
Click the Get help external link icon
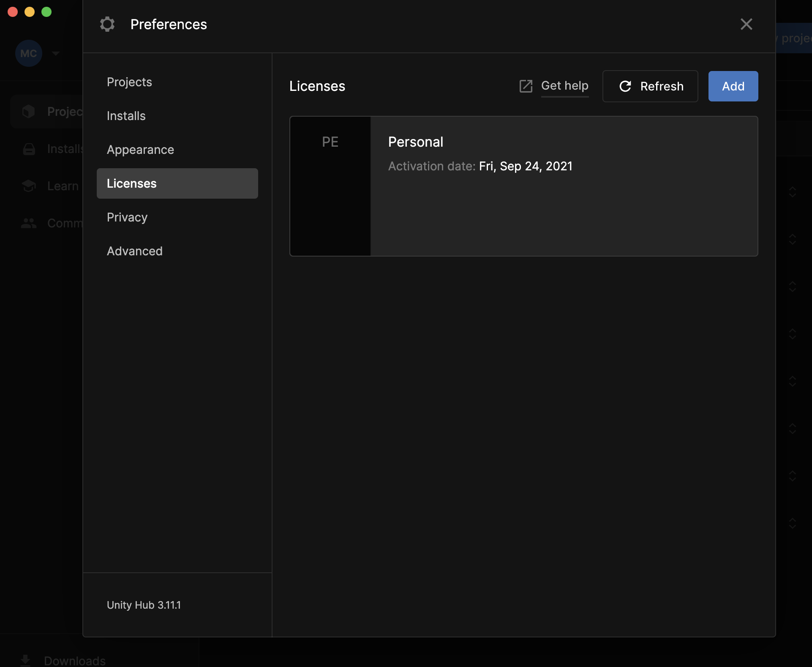pos(526,86)
